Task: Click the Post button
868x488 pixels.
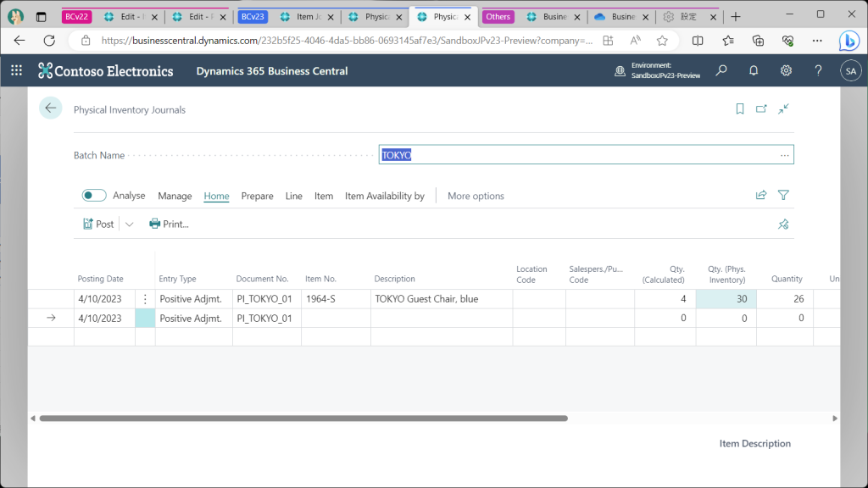Action: (x=98, y=224)
